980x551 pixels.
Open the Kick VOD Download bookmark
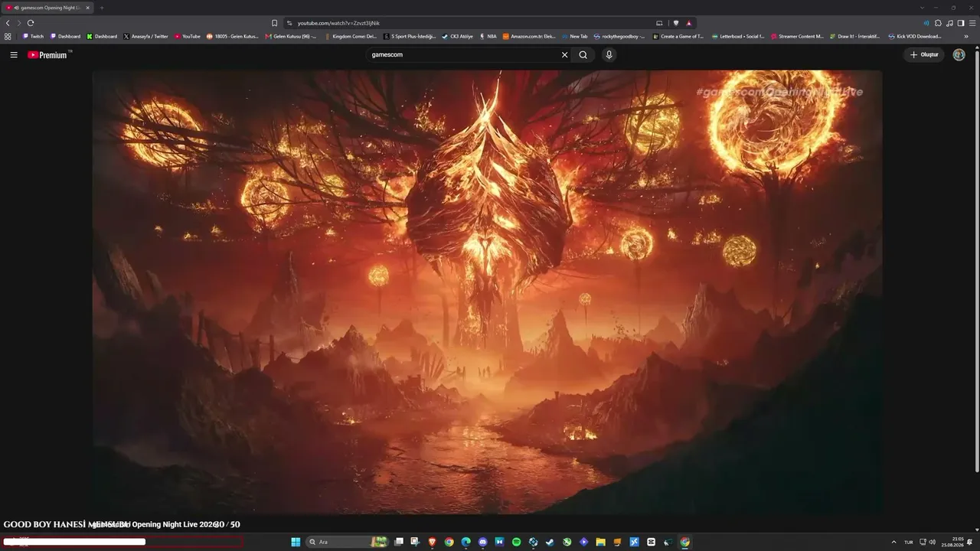[x=915, y=36]
